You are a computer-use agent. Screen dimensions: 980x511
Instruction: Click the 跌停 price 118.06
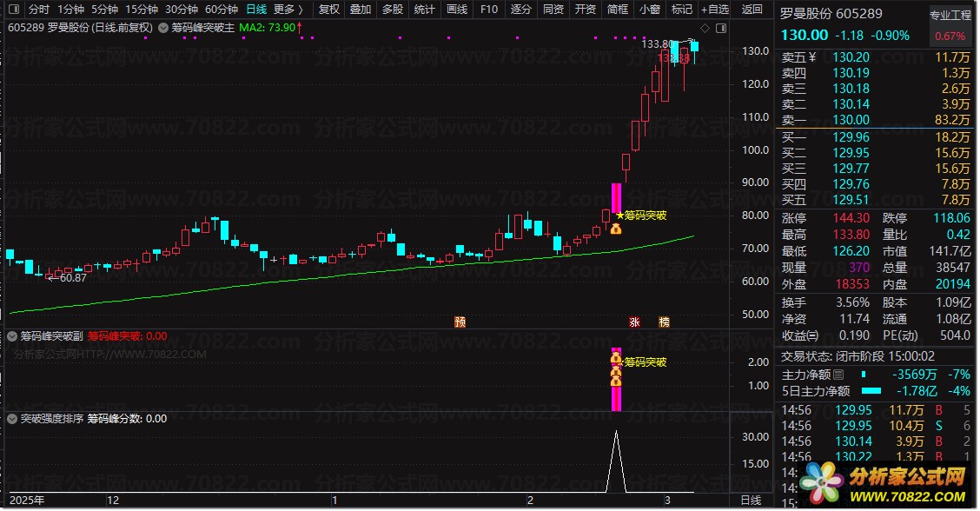952,218
